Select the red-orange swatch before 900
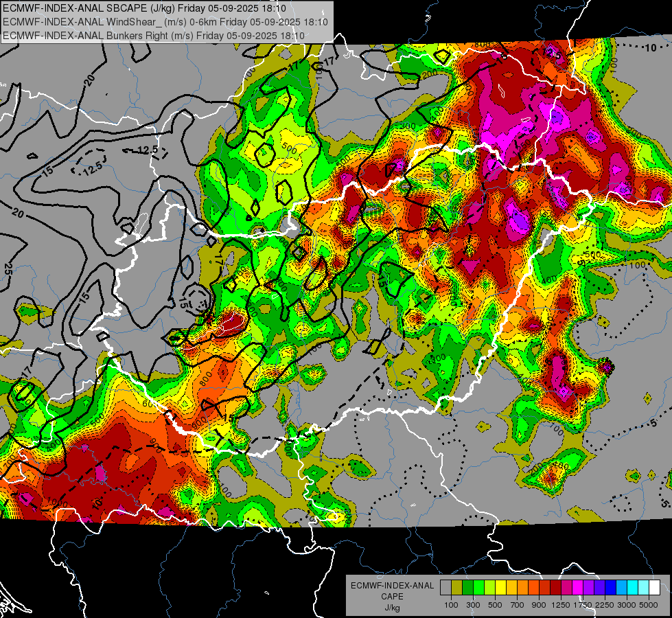The width and height of the screenshot is (672, 618). pos(533,587)
